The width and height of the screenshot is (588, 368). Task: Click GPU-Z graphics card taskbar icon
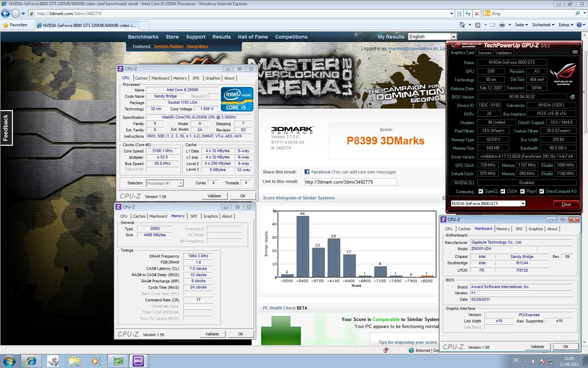tap(118, 361)
